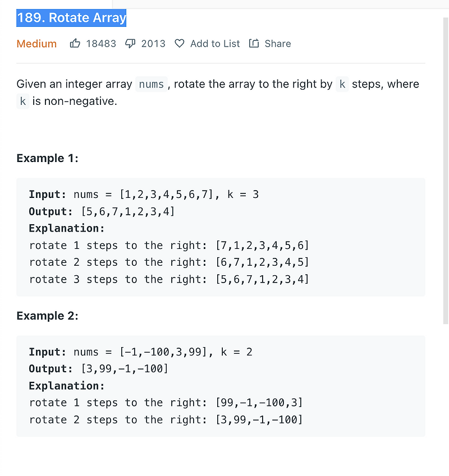Click the Medium difficulty label
The height and width of the screenshot is (476, 449).
[36, 43]
